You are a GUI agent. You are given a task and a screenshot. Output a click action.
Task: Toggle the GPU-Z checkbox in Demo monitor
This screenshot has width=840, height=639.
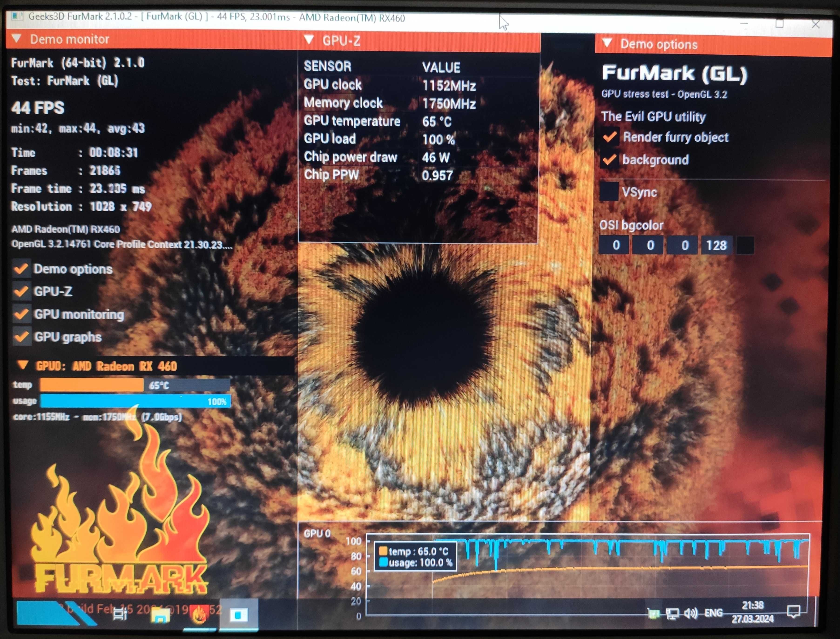[21, 291]
